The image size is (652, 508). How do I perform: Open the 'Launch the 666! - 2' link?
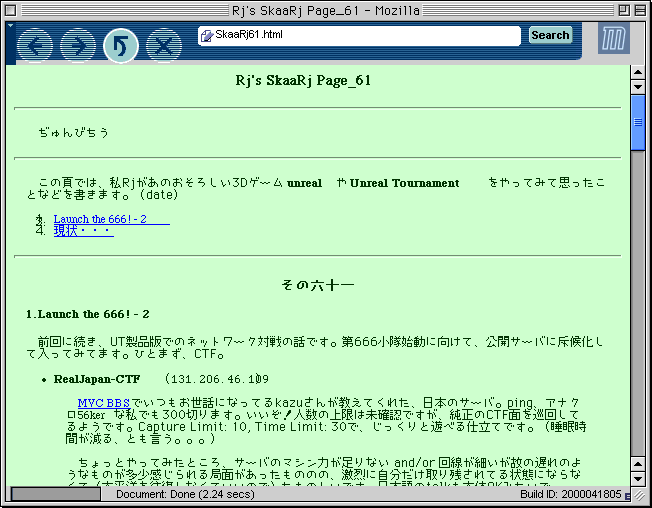point(111,219)
